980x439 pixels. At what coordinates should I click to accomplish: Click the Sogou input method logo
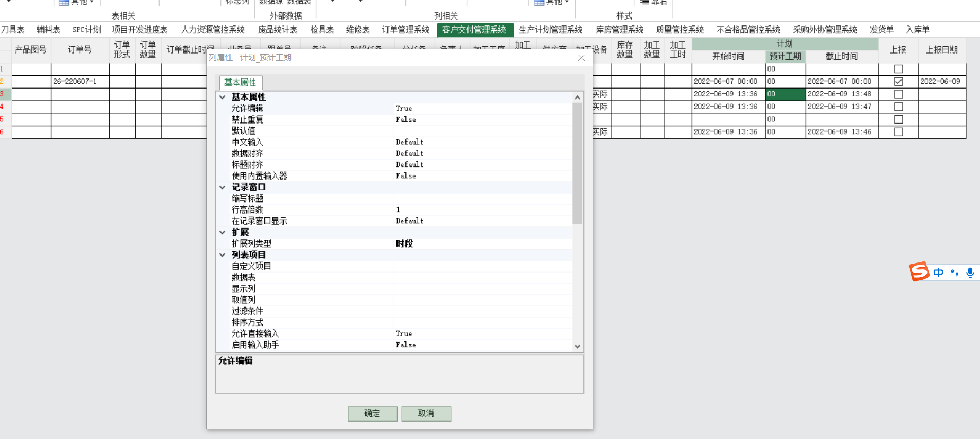point(920,271)
